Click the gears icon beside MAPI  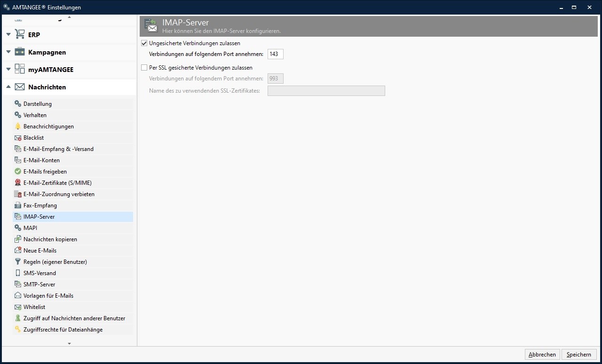(x=18, y=228)
